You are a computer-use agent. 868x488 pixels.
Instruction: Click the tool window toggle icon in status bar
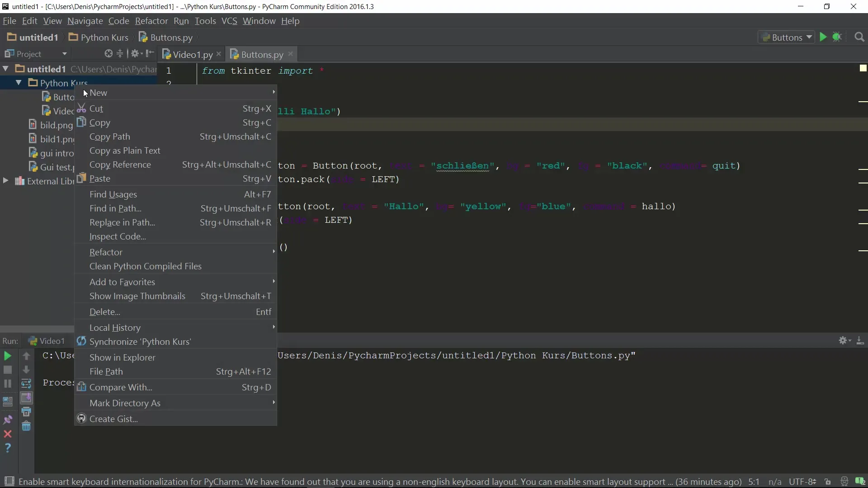pyautogui.click(x=9, y=481)
